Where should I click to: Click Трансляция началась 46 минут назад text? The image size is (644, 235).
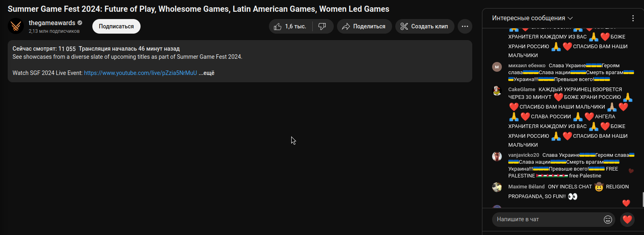click(x=129, y=49)
